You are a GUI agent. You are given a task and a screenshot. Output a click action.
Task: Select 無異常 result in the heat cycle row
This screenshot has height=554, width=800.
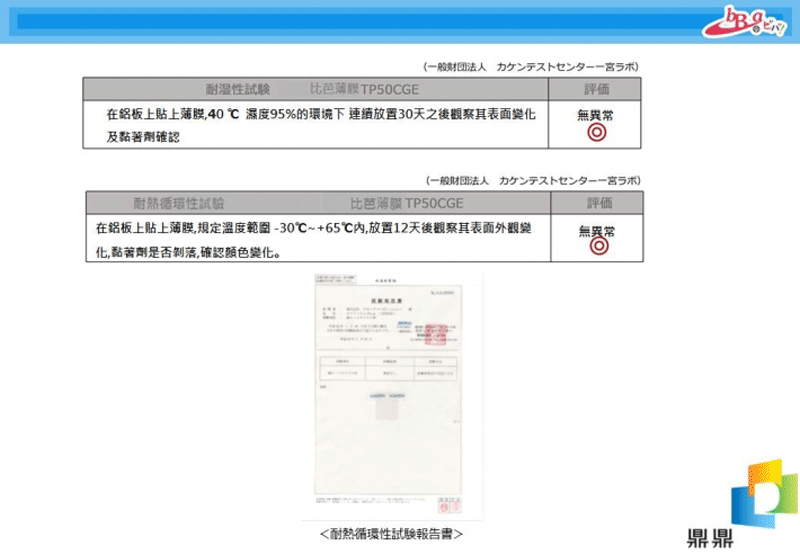pyautogui.click(x=596, y=231)
